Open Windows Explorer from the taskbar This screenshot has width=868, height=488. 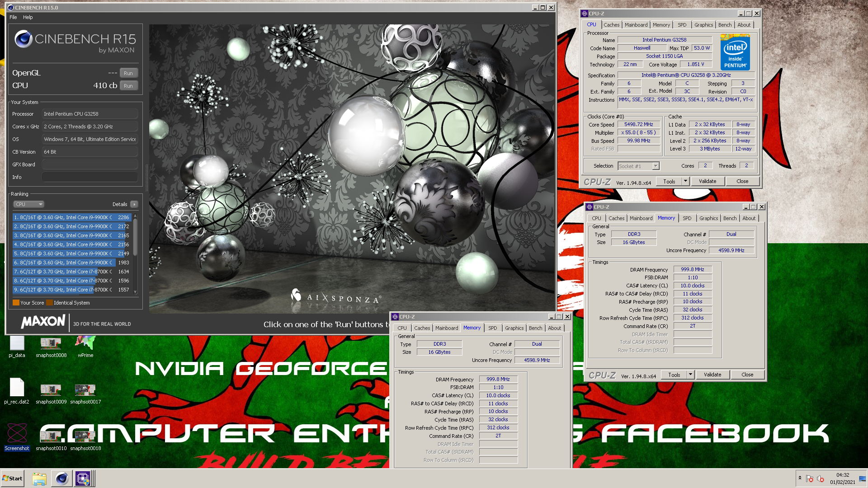[39, 479]
